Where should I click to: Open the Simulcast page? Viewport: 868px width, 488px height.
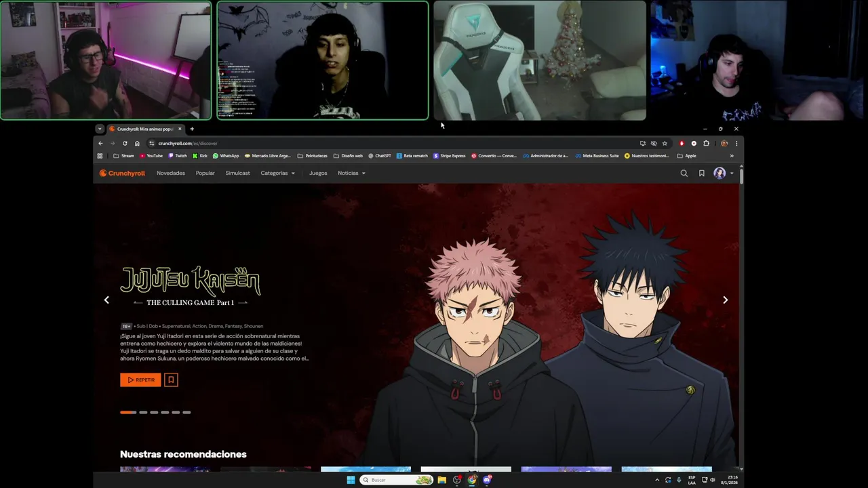(237, 174)
